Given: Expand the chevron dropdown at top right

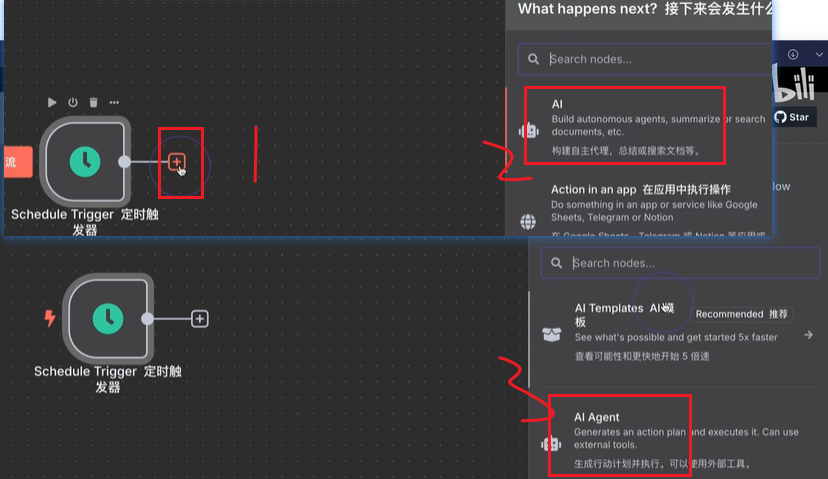Looking at the screenshot, I should click(819, 54).
